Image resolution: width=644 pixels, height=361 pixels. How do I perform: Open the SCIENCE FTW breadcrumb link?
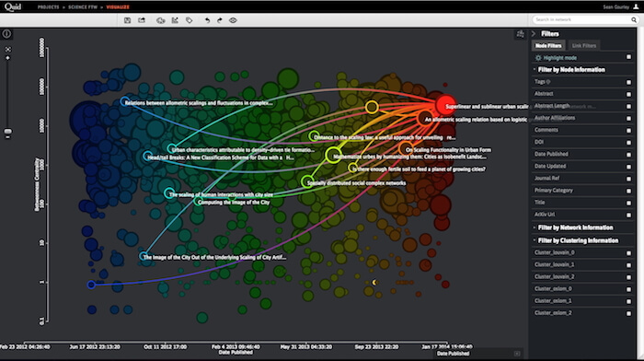click(83, 7)
